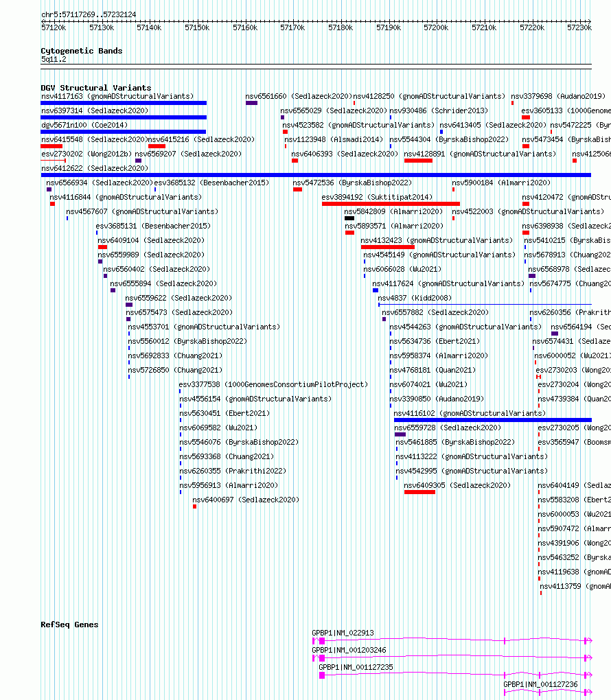Click nsv5634736 (Ebert2021) label

click(x=435, y=341)
